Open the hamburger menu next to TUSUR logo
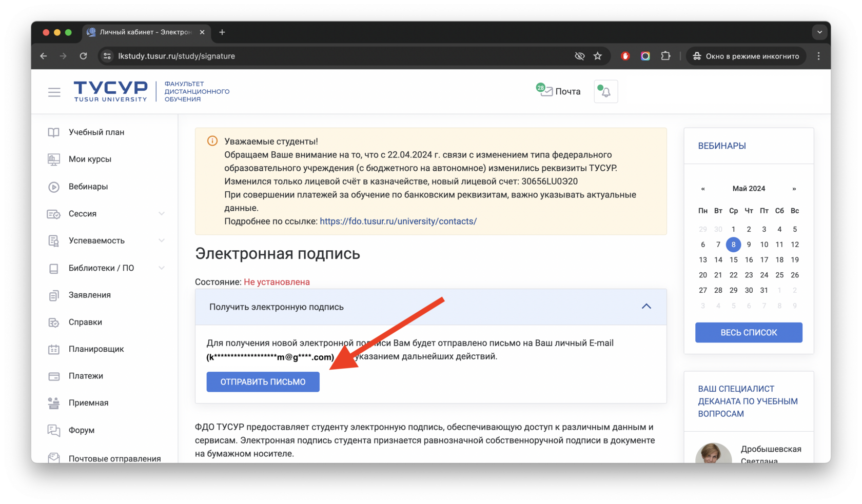862x504 pixels. pyautogui.click(x=54, y=92)
